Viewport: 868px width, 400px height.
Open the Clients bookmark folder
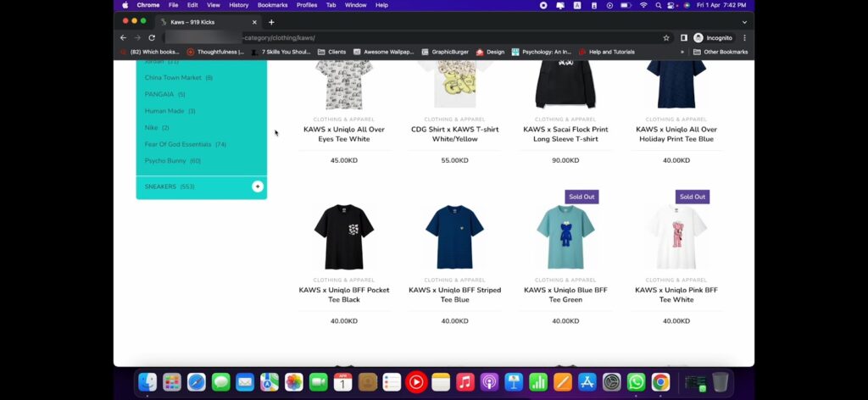331,52
